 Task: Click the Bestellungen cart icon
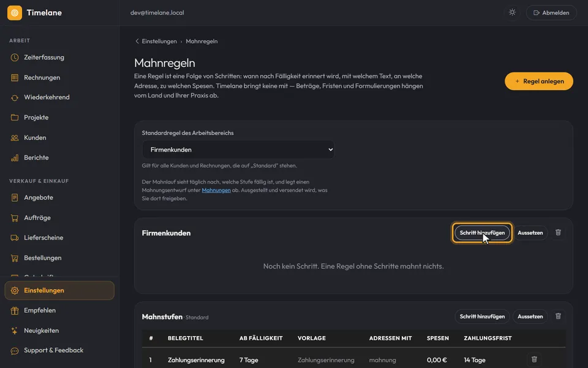coord(15,258)
